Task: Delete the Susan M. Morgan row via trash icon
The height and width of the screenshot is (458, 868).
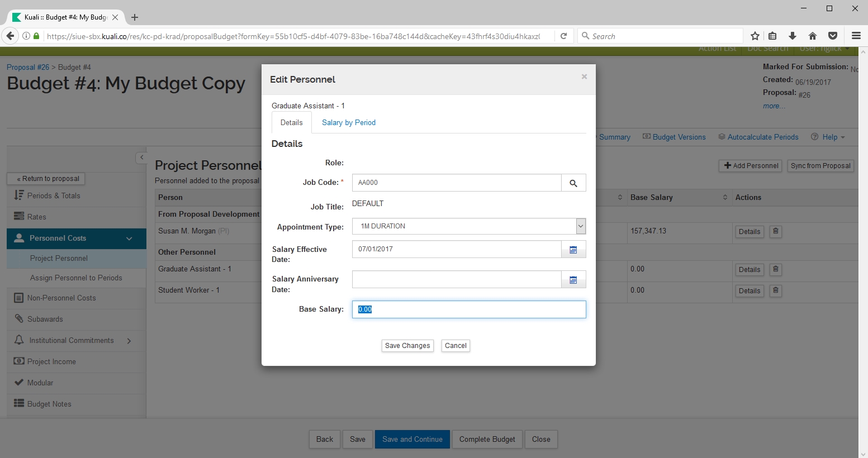Action: coord(775,231)
